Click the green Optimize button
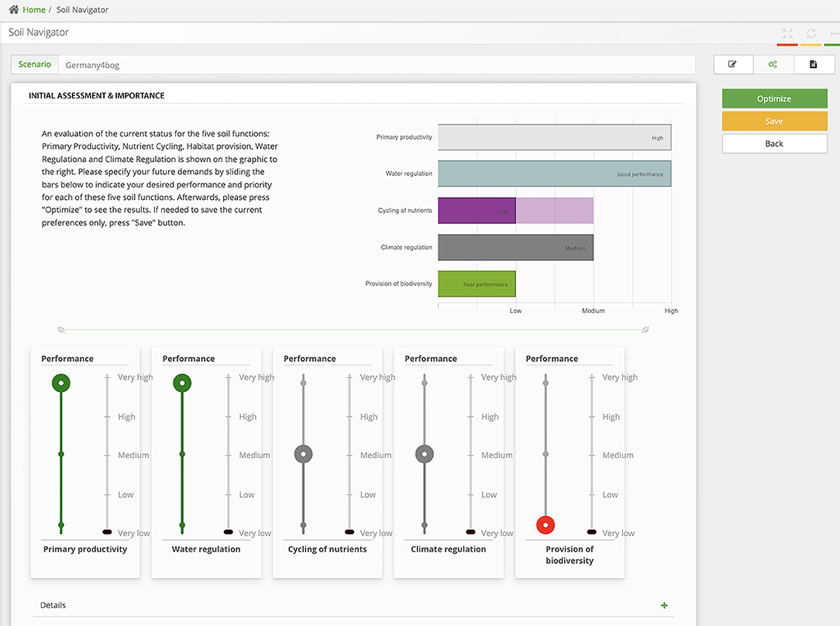This screenshot has width=840, height=626. [774, 98]
